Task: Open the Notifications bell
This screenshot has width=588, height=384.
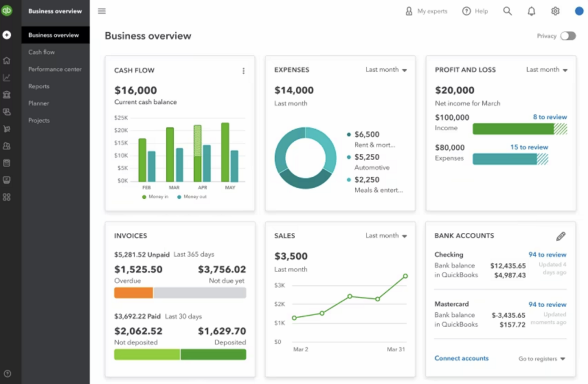Action: coord(531,10)
